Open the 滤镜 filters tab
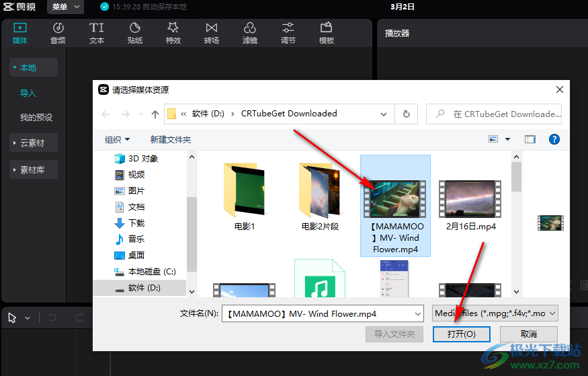This screenshot has height=376, width=588. pos(250,33)
